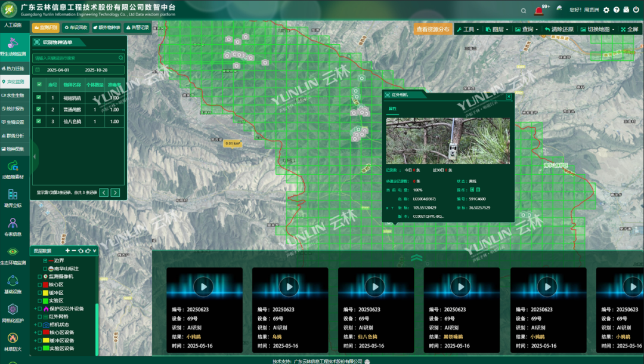Expand the 相机状态 tree node

coord(35,325)
